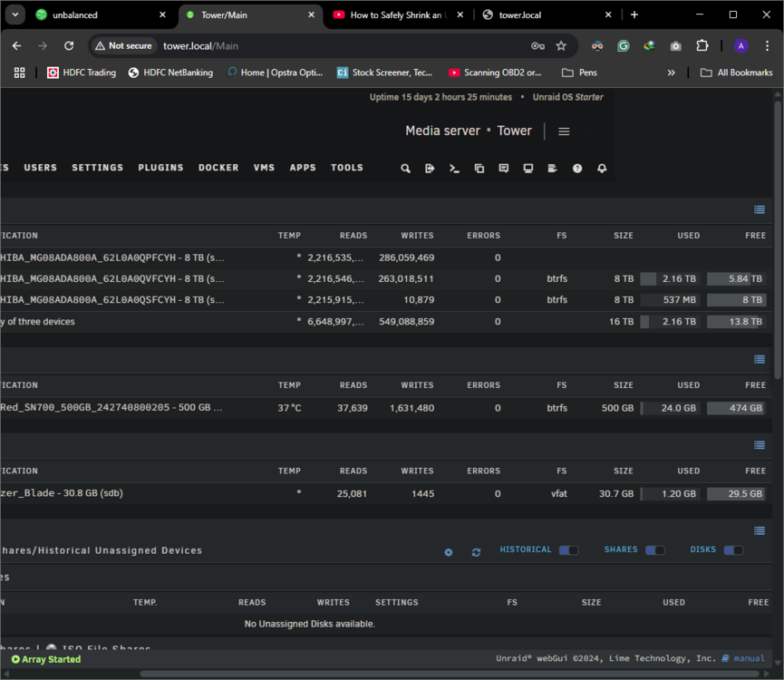Open the Chrome extensions puzzle icon
This screenshot has width=784, height=680.
click(702, 46)
